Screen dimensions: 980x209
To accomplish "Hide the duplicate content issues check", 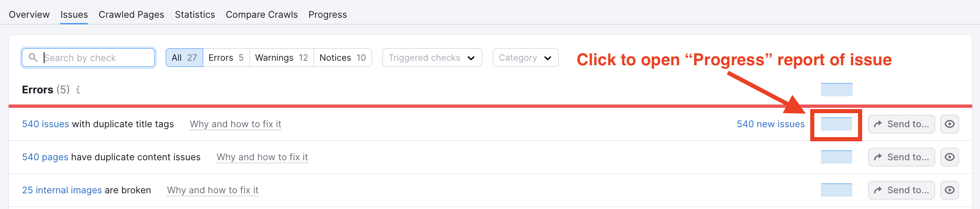I will coord(950,157).
